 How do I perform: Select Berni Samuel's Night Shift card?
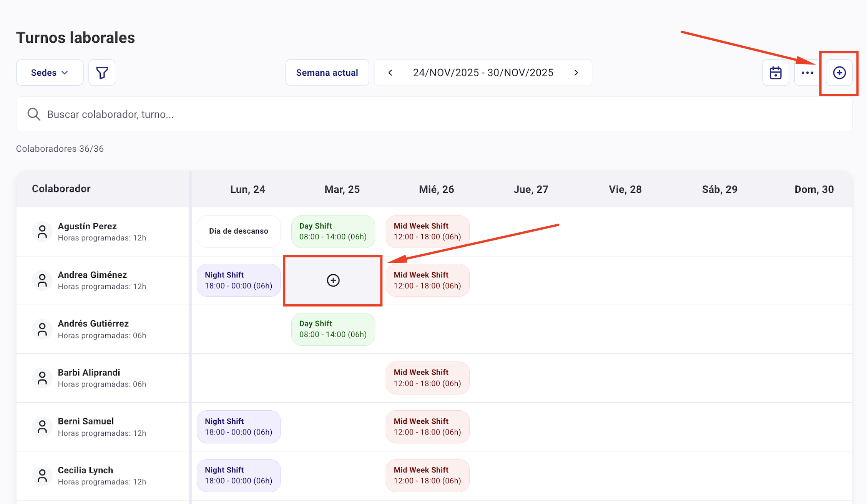[239, 427]
